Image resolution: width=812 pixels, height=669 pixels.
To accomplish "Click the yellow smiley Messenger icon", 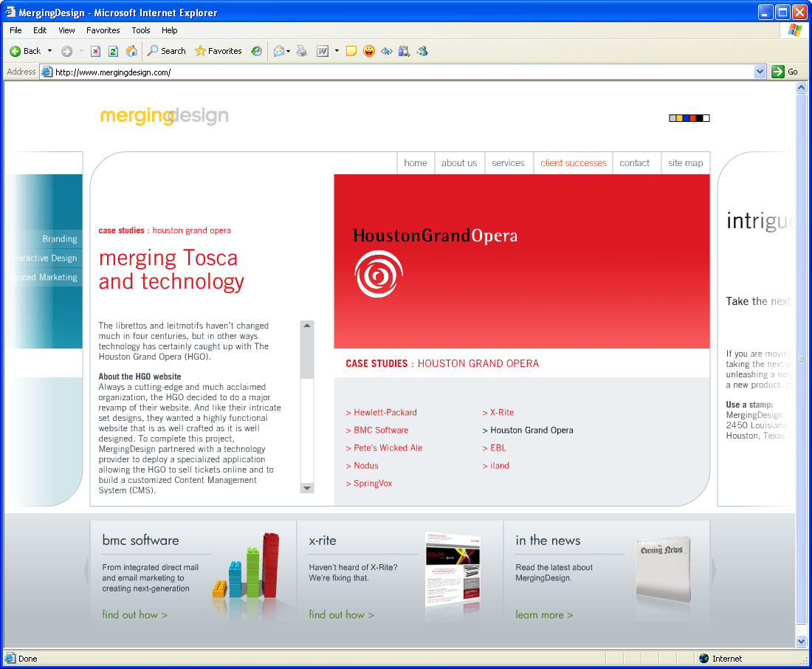I will point(368,51).
